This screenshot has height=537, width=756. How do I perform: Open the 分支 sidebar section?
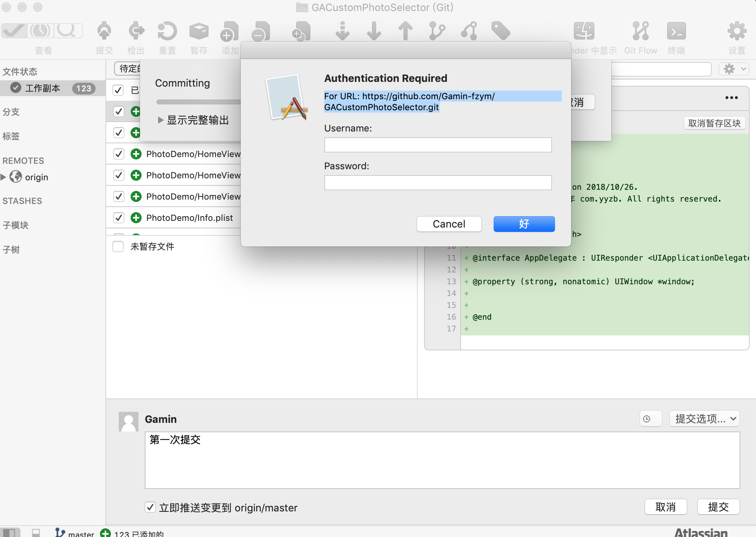pos(11,112)
